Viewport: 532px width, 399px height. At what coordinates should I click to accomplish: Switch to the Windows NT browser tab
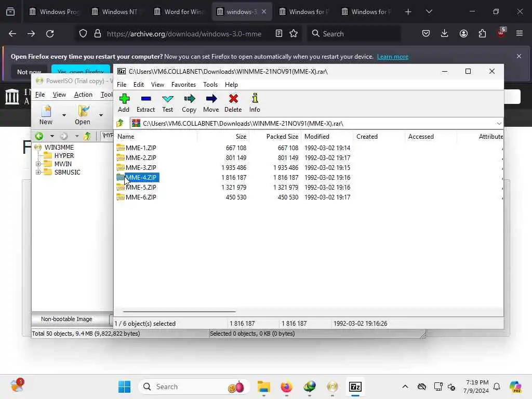pyautogui.click(x=116, y=11)
